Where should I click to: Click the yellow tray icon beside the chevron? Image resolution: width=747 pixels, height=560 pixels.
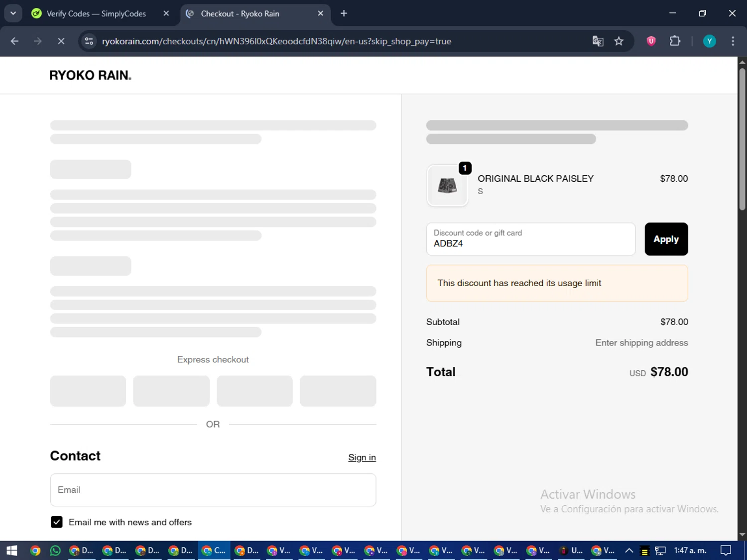[644, 551]
